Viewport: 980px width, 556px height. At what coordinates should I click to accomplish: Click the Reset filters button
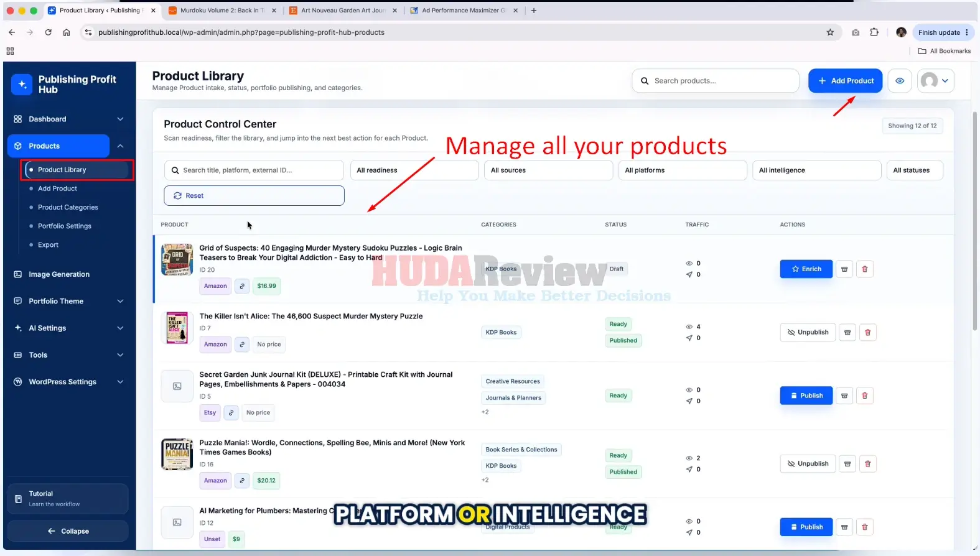[254, 196]
